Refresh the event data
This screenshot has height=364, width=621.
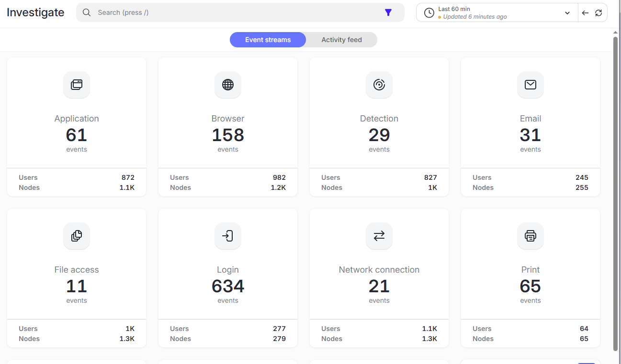tap(598, 13)
